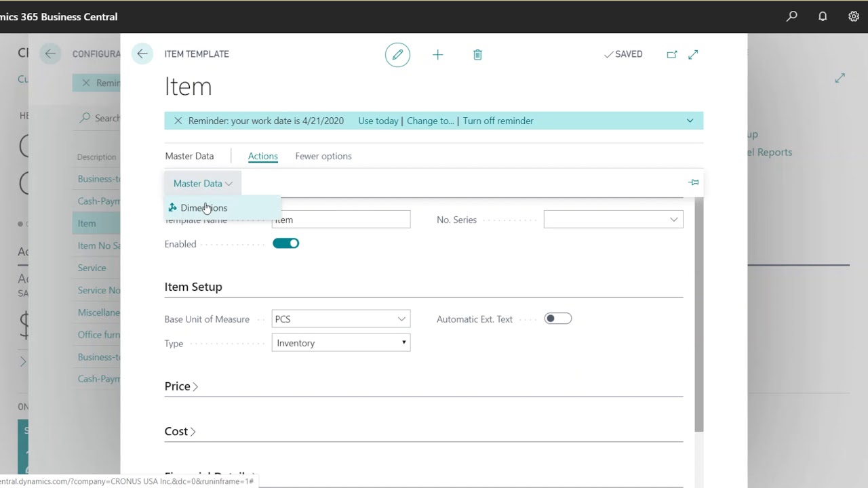The width and height of the screenshot is (868, 488).
Task: Click the Turn off reminder link
Action: (498, 121)
